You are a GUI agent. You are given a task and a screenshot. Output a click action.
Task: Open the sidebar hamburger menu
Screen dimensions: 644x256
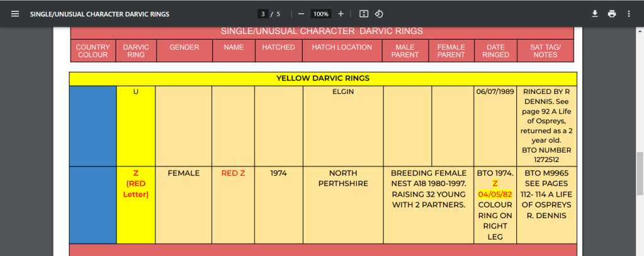(x=15, y=14)
